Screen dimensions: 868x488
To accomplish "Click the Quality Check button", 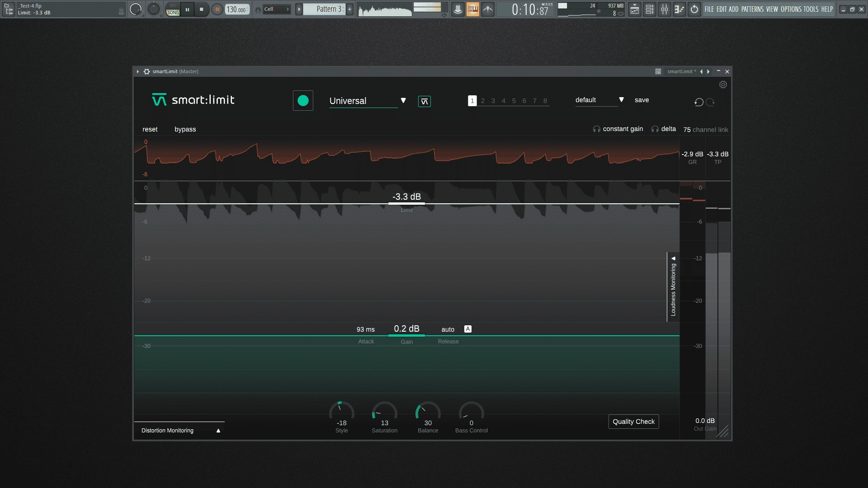I will coord(633,422).
